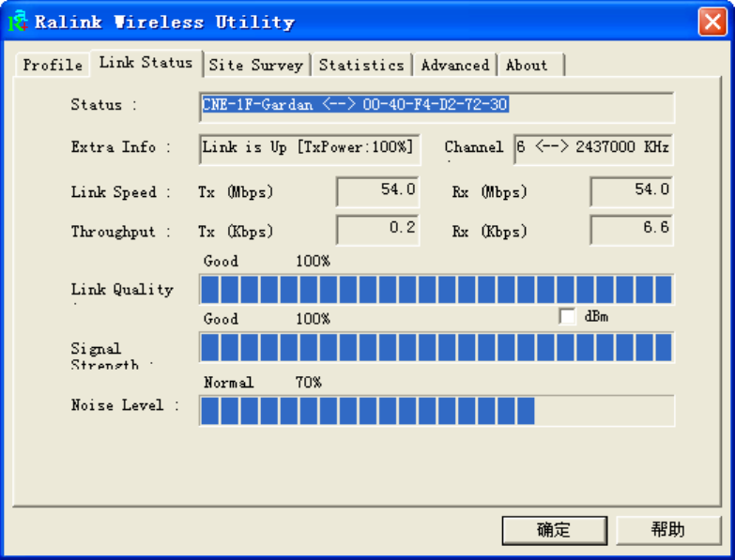Click the Channel field showing 2437000 KHz
Viewport: 735px width, 560px height.
593,149
